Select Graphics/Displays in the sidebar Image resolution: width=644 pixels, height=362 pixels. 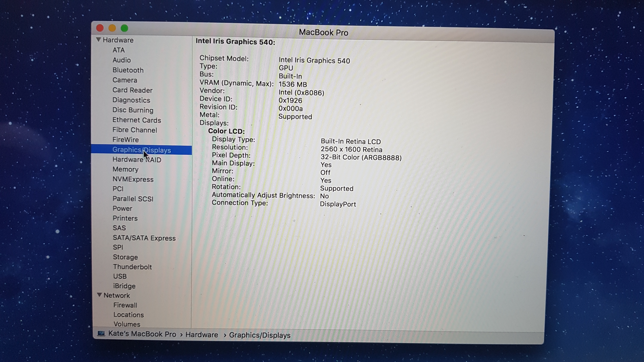[142, 150]
